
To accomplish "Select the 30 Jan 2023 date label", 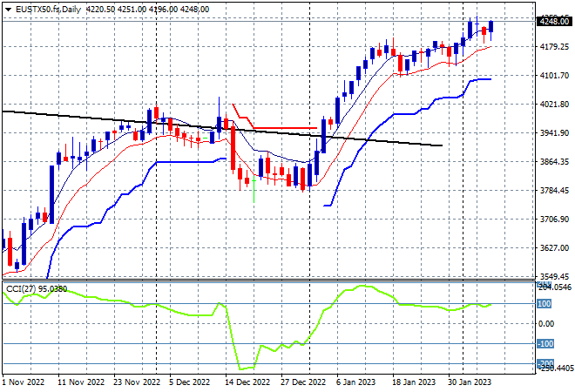I will [x=470, y=382].
